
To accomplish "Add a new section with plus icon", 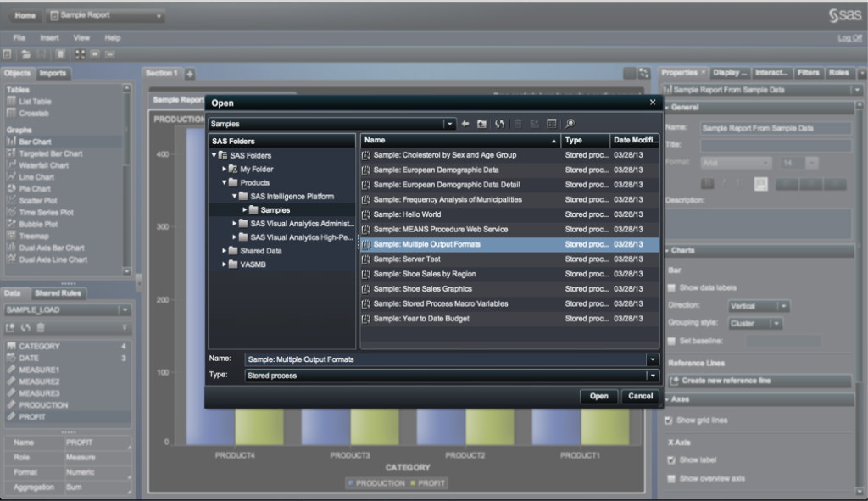I will tap(190, 74).
